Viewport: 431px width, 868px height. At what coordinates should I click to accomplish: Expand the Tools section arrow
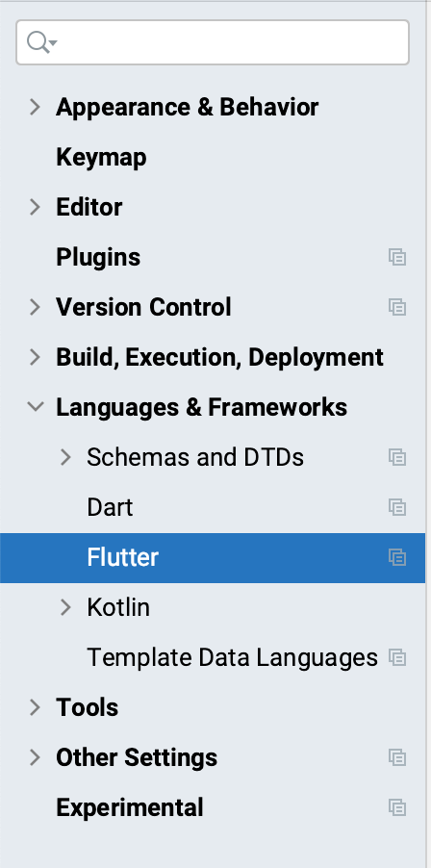[x=35, y=707]
